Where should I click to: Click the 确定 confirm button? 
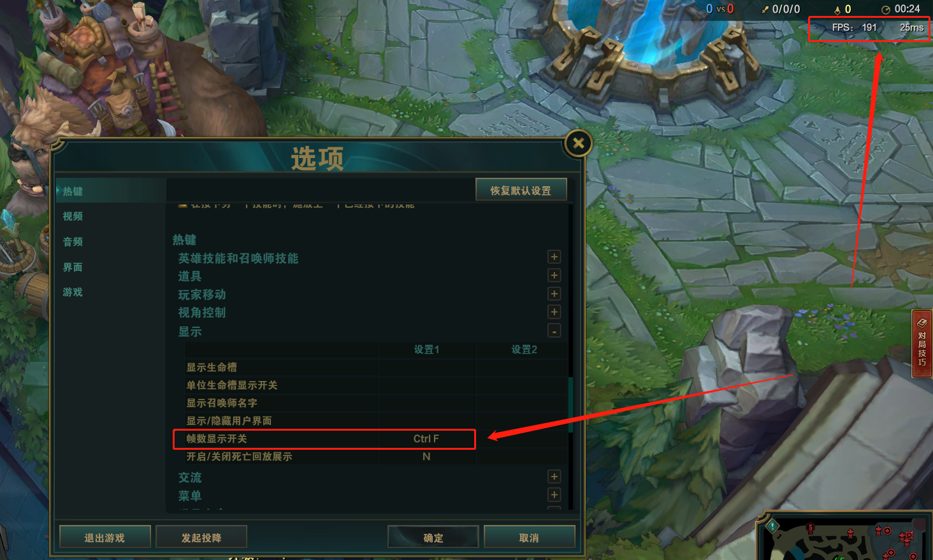tap(433, 537)
